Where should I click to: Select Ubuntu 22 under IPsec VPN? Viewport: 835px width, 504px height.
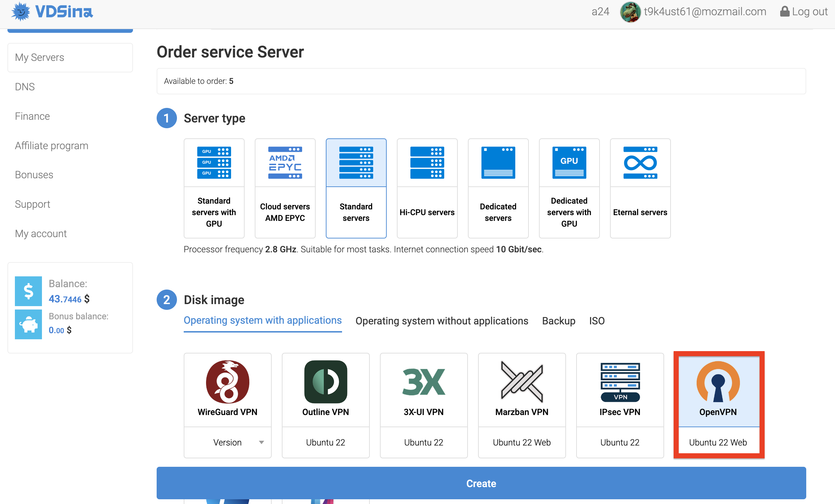620,442
